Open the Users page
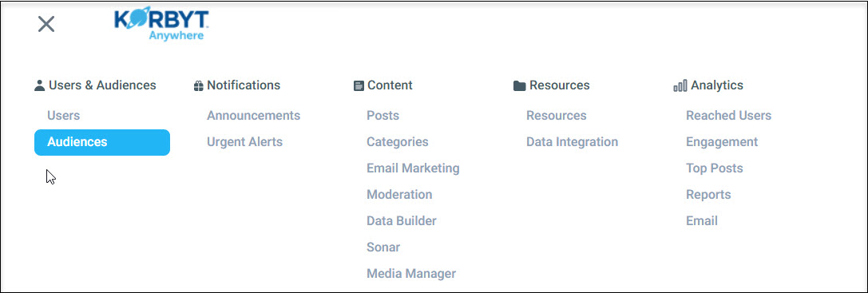Viewport: 868px width, 293px height. pos(64,116)
